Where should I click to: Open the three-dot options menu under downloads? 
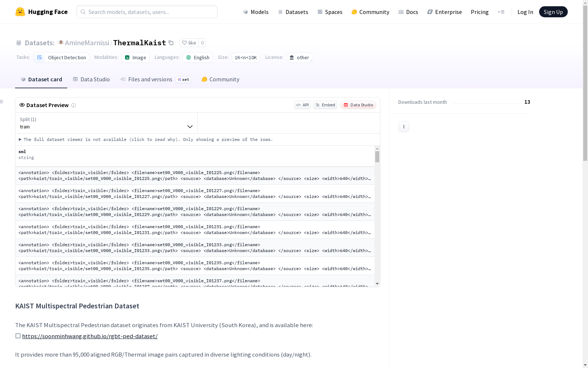coord(404,127)
